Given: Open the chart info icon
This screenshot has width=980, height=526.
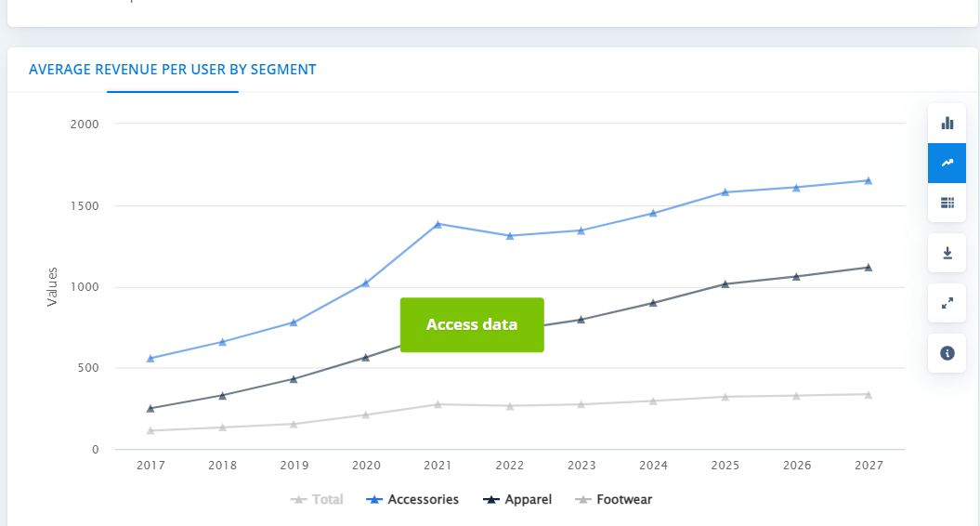Looking at the screenshot, I should coord(947,353).
